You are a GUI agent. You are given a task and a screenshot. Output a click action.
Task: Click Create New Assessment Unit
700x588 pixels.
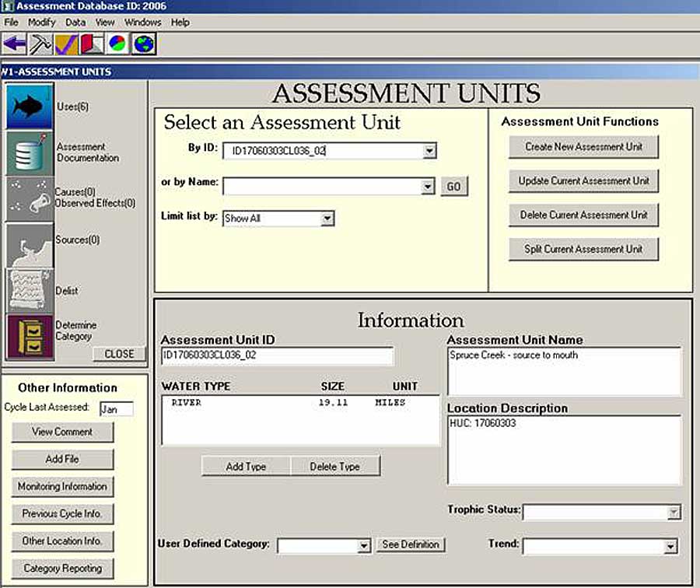click(583, 146)
